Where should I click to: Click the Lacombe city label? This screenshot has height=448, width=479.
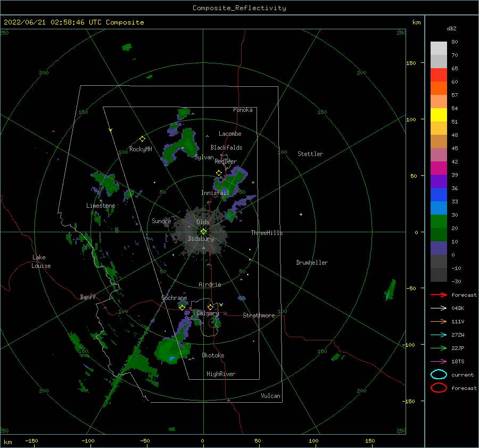tap(230, 134)
